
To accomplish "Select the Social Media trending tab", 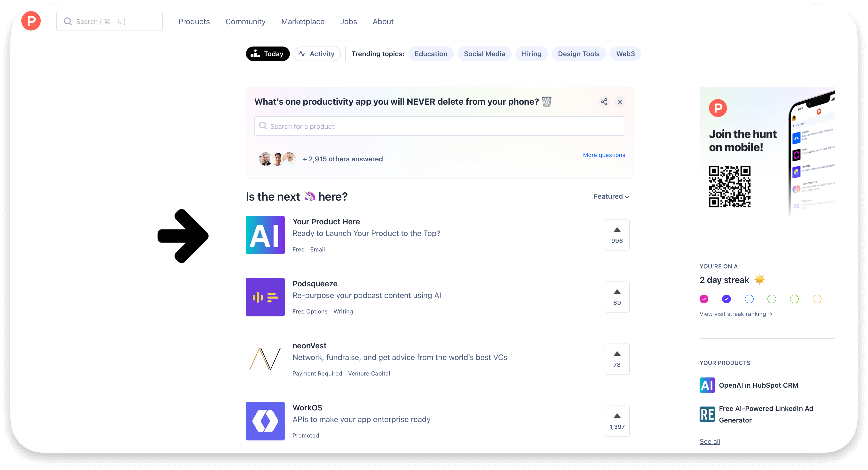I will pos(484,54).
